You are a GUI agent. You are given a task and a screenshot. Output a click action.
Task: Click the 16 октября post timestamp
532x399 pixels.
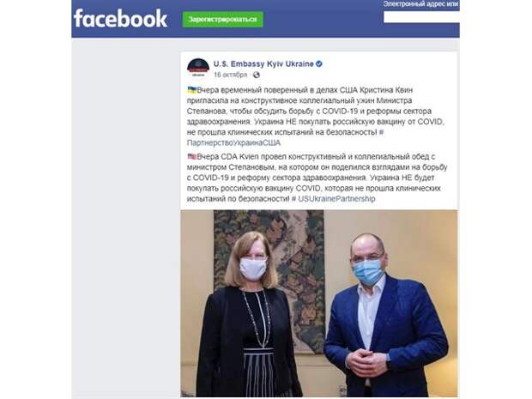tap(230, 75)
